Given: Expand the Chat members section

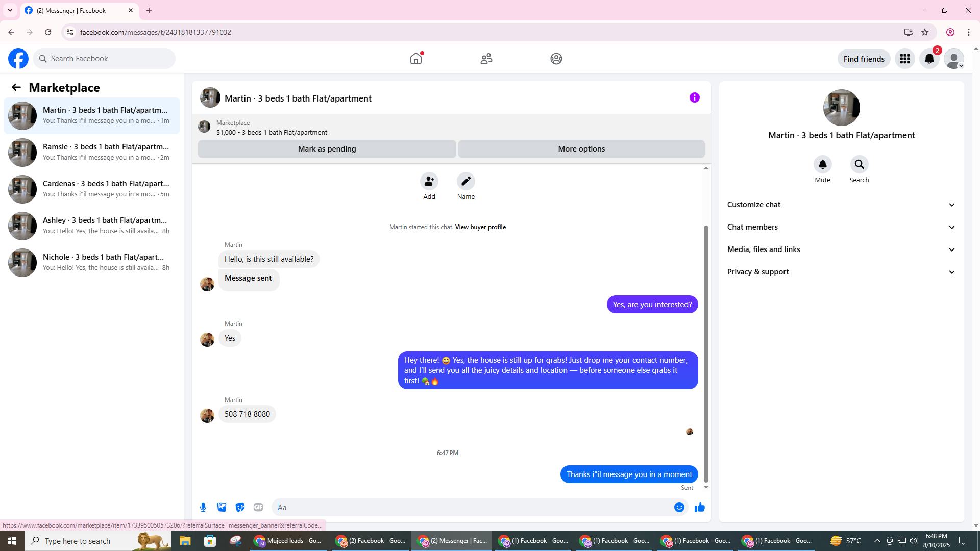Looking at the screenshot, I should click(841, 227).
